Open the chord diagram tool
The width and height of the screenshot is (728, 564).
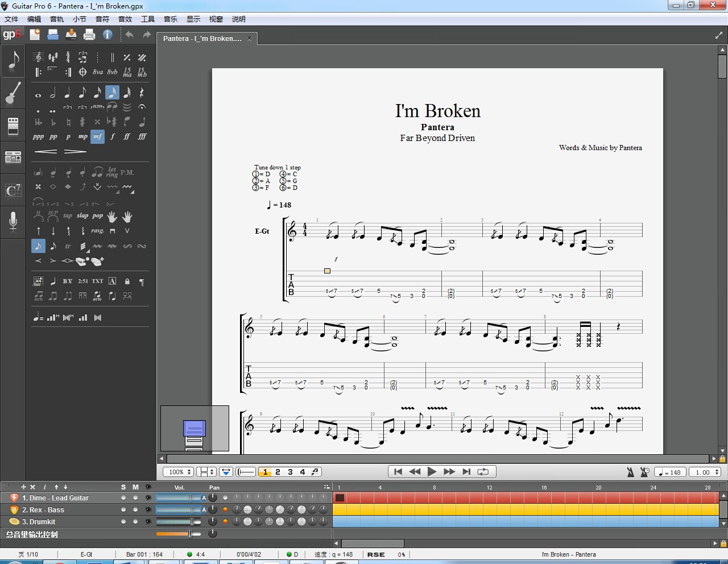[38, 281]
